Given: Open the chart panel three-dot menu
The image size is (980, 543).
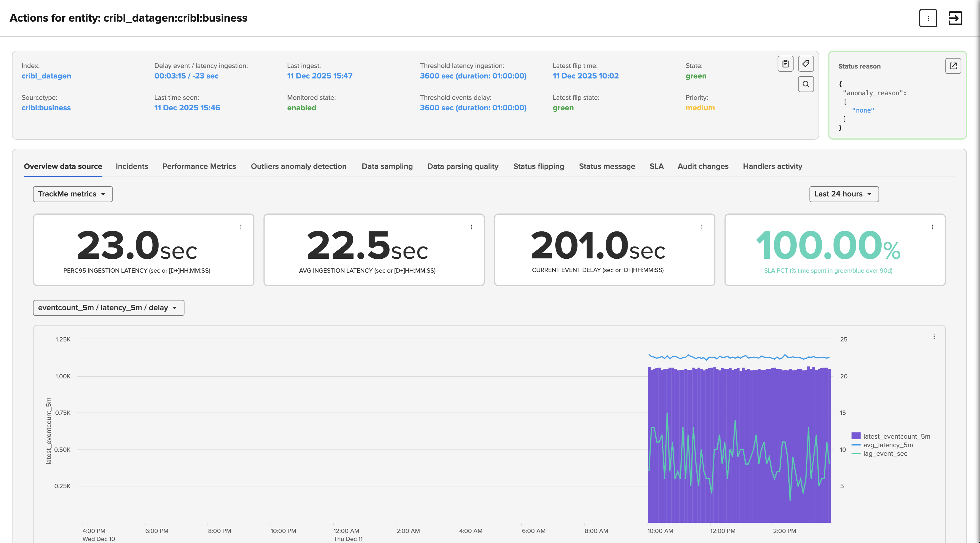Looking at the screenshot, I should click(934, 337).
